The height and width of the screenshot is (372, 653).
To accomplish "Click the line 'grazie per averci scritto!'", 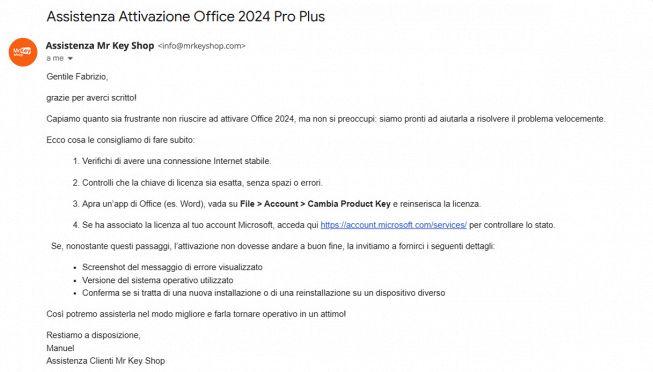I will (91, 98).
